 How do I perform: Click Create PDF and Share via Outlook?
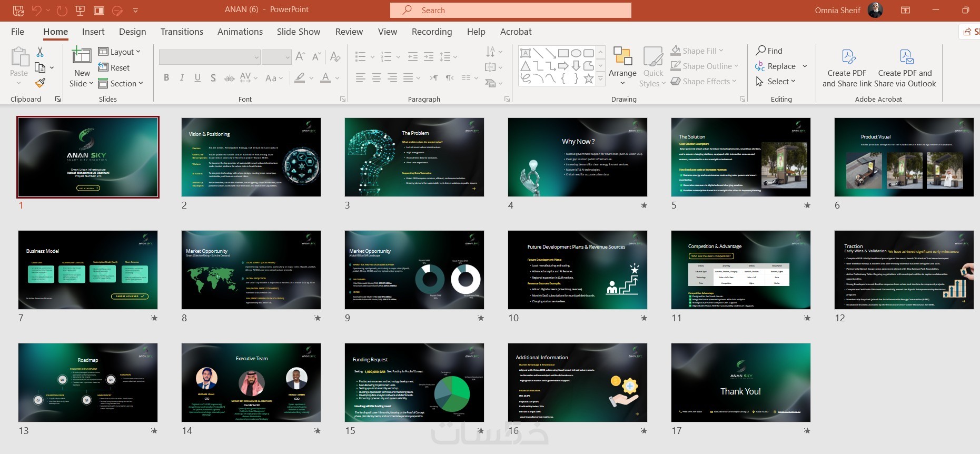click(x=905, y=67)
